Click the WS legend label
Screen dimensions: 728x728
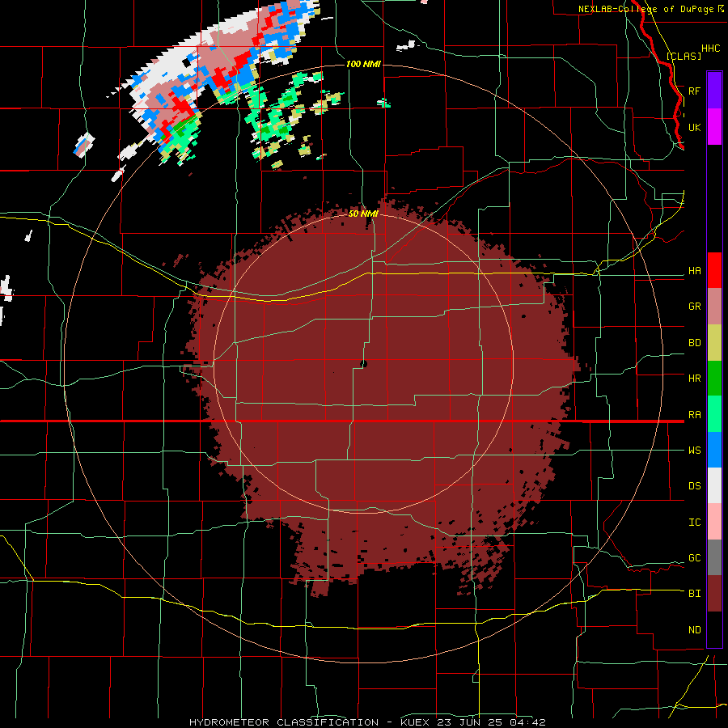[694, 450]
